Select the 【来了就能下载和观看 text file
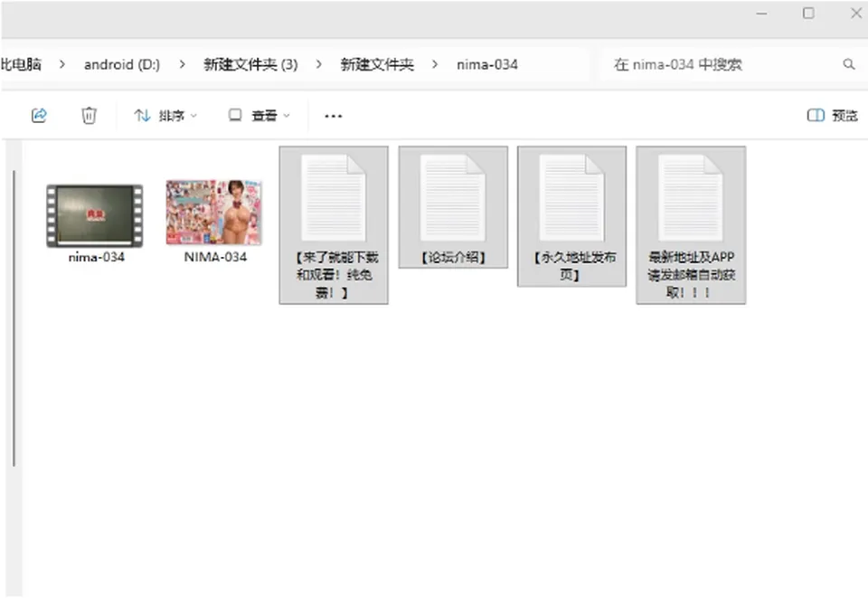 [334, 224]
